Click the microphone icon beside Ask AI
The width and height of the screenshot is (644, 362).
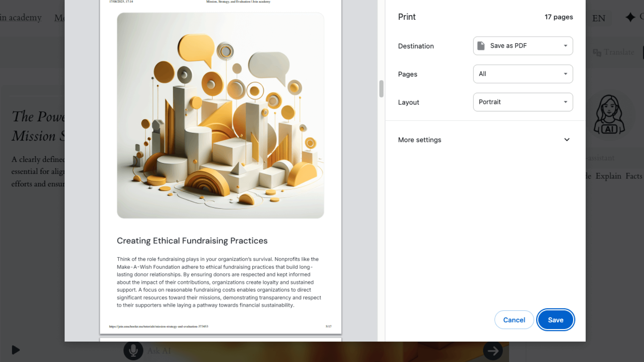pyautogui.click(x=133, y=351)
